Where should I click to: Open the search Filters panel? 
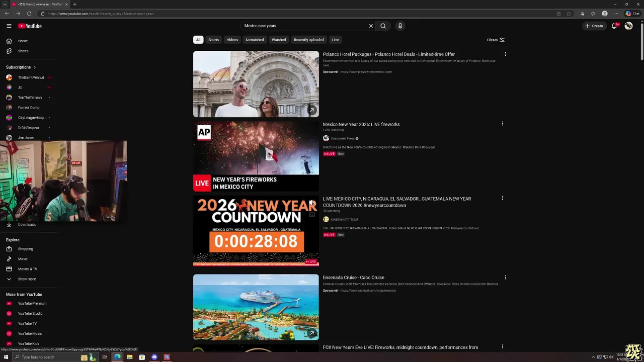496,40
